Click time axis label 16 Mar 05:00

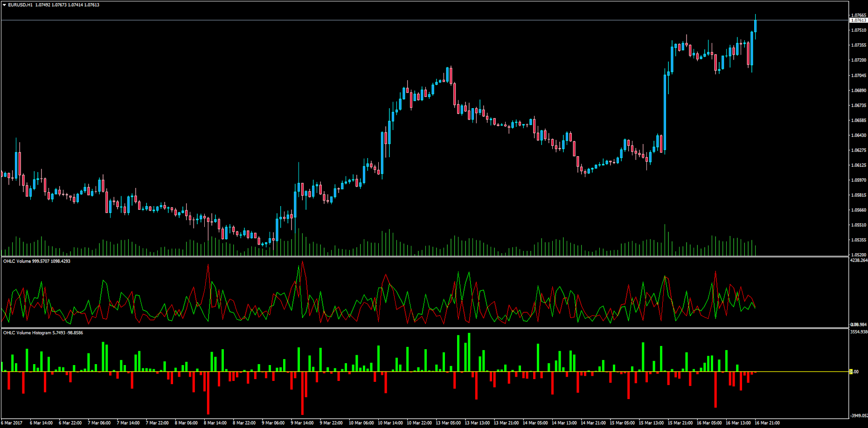[709, 423]
